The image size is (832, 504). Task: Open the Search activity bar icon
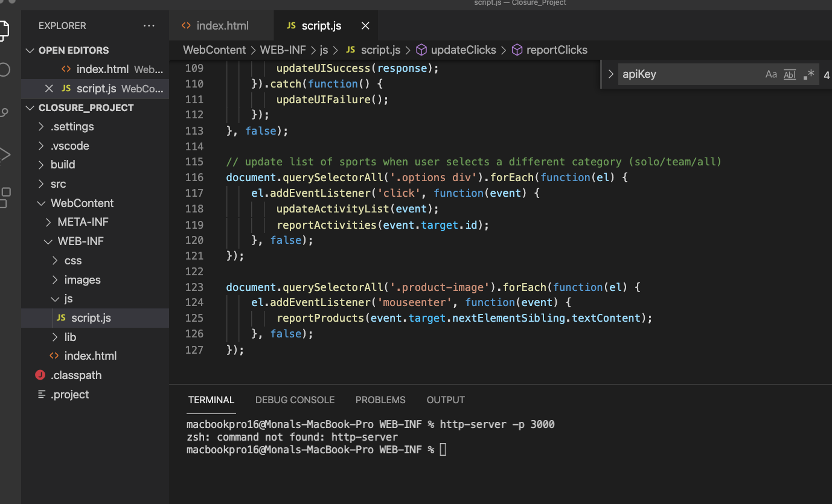tap(3, 70)
